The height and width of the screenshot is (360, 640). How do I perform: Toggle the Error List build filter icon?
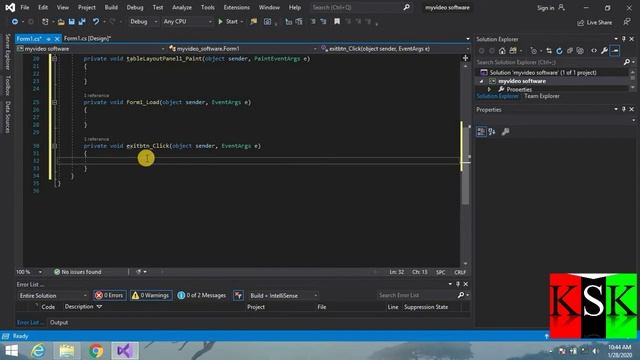[x=238, y=295]
